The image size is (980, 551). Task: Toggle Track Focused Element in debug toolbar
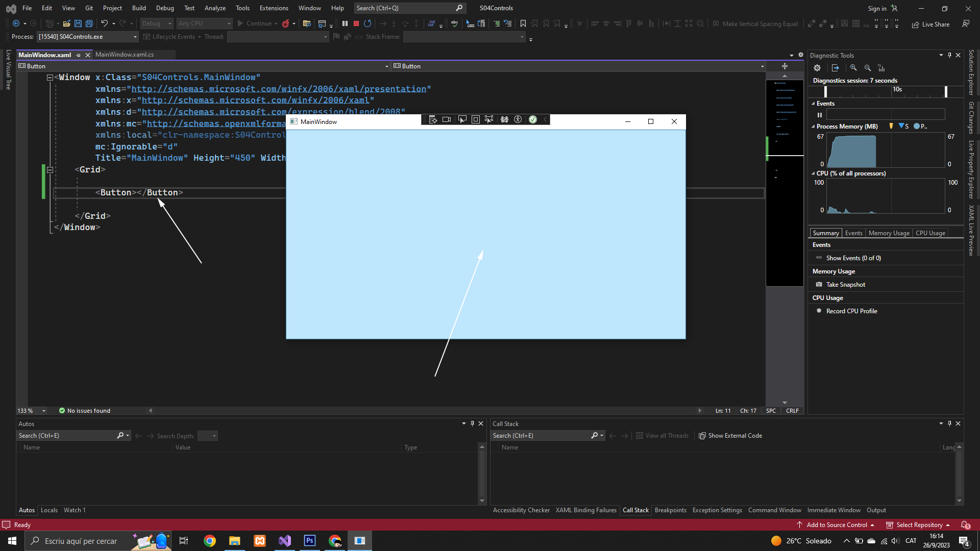click(x=489, y=119)
